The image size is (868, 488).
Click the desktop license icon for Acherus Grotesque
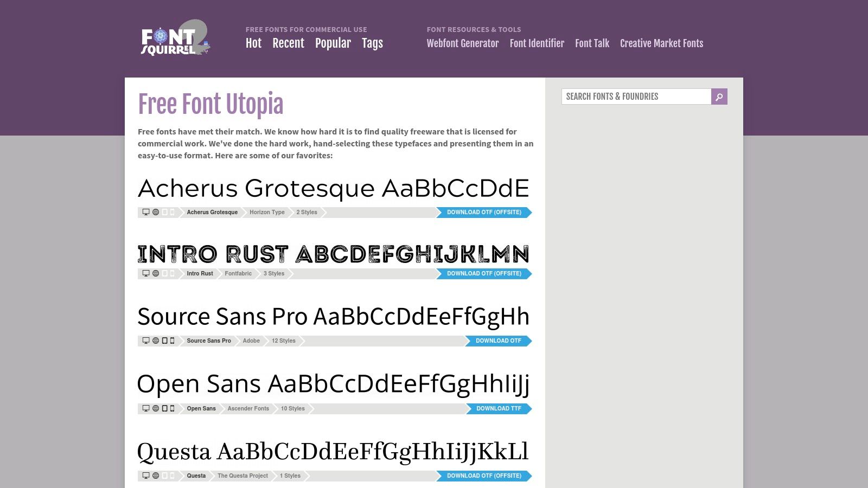click(145, 212)
